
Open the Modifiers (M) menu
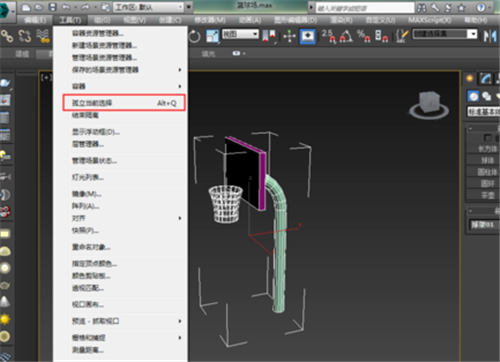pos(210,20)
